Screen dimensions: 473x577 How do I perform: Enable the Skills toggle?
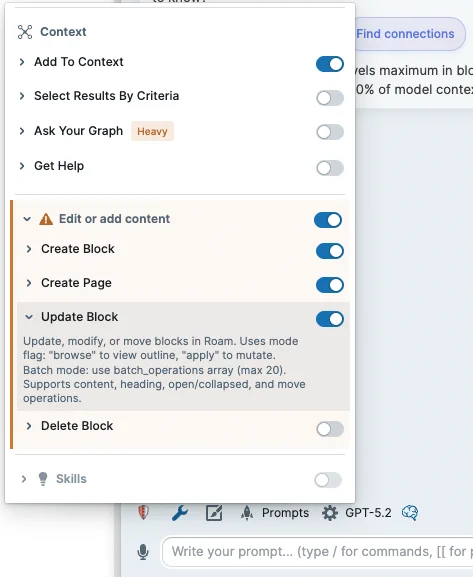(x=328, y=479)
